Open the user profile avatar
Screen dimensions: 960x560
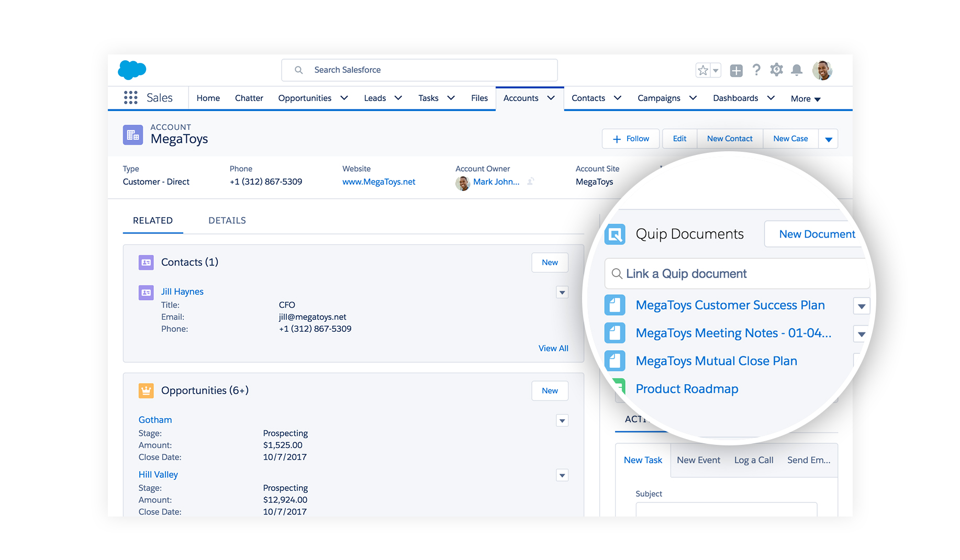tap(822, 70)
